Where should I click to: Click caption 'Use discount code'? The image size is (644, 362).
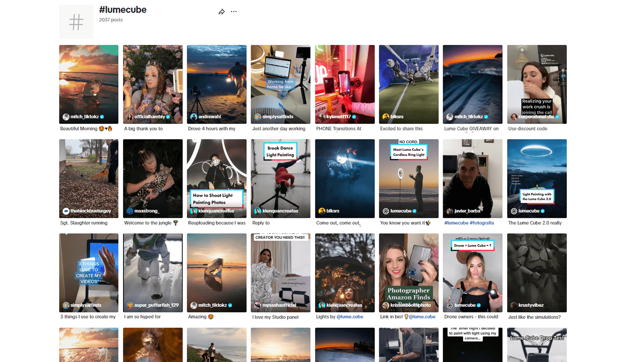pos(528,129)
